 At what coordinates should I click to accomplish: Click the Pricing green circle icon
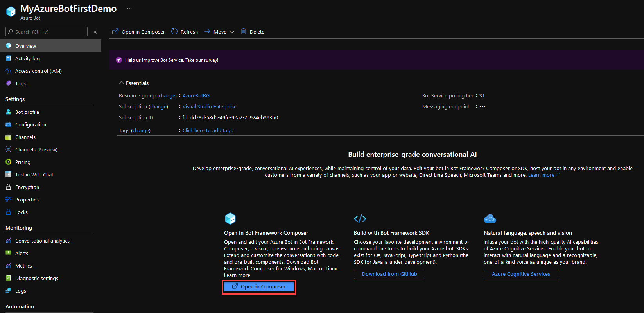point(9,162)
